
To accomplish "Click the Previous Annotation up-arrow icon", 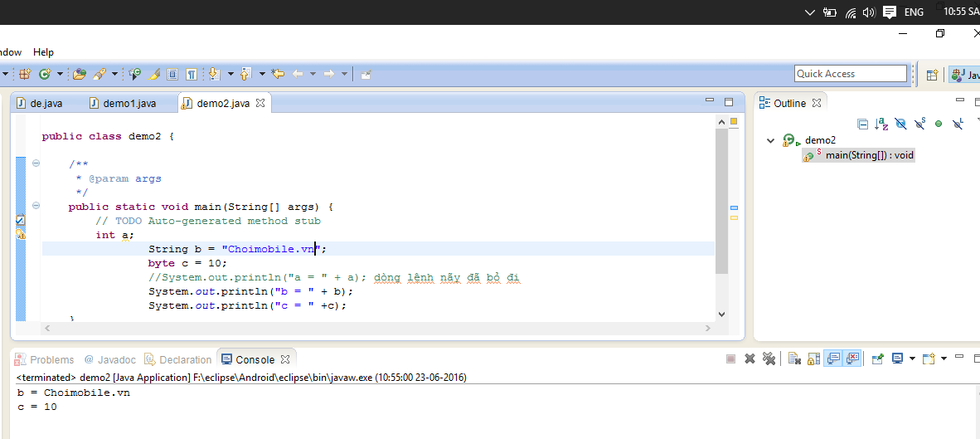I will pos(245,74).
